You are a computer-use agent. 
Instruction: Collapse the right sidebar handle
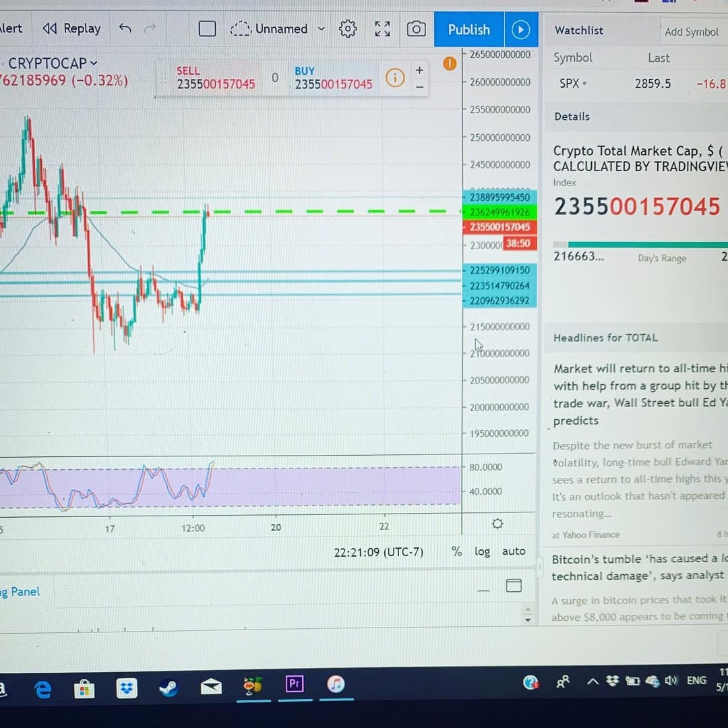coord(539,566)
